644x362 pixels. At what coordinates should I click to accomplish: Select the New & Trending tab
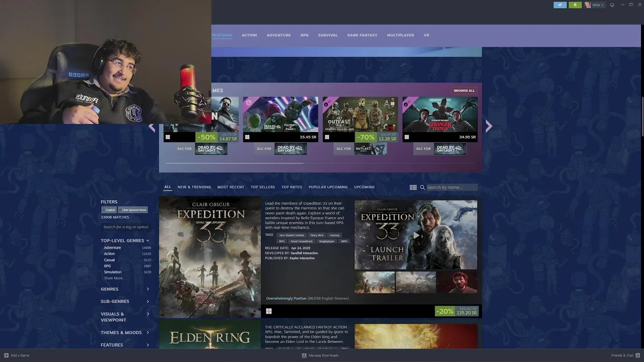[194, 187]
